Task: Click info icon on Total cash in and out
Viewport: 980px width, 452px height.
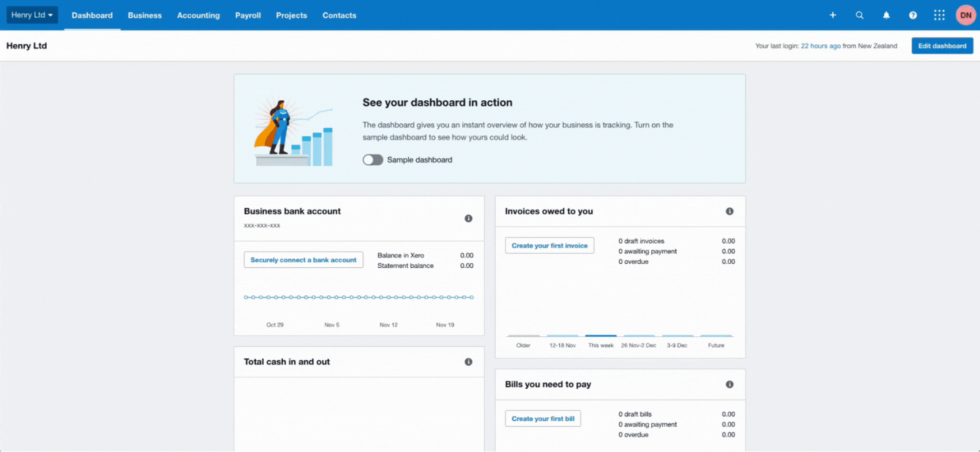Action: click(x=468, y=362)
